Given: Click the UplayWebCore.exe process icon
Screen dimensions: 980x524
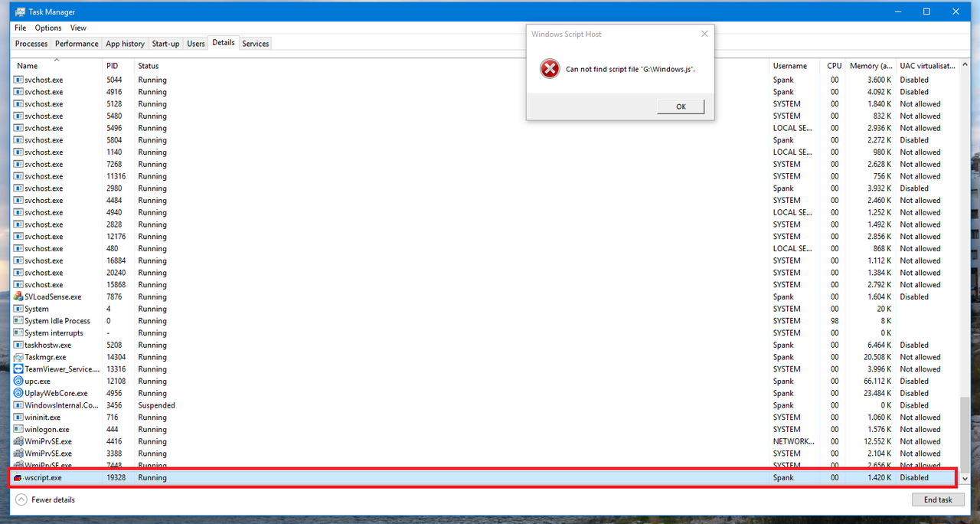Looking at the screenshot, I should pos(18,393).
